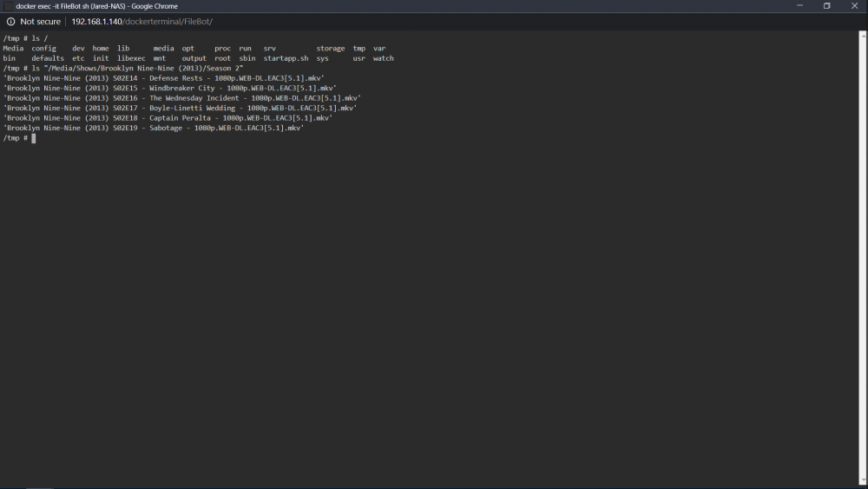The height and width of the screenshot is (489, 868).
Task: Click the Not secure site info icon
Action: [10, 22]
